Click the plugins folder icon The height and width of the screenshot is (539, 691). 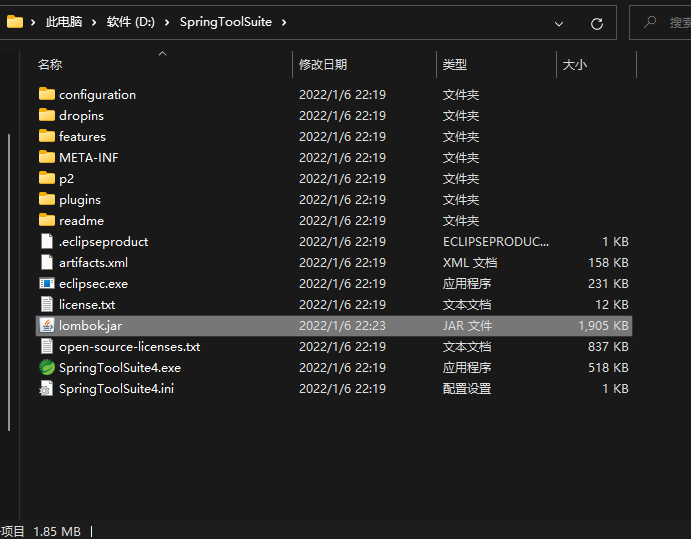pos(47,199)
